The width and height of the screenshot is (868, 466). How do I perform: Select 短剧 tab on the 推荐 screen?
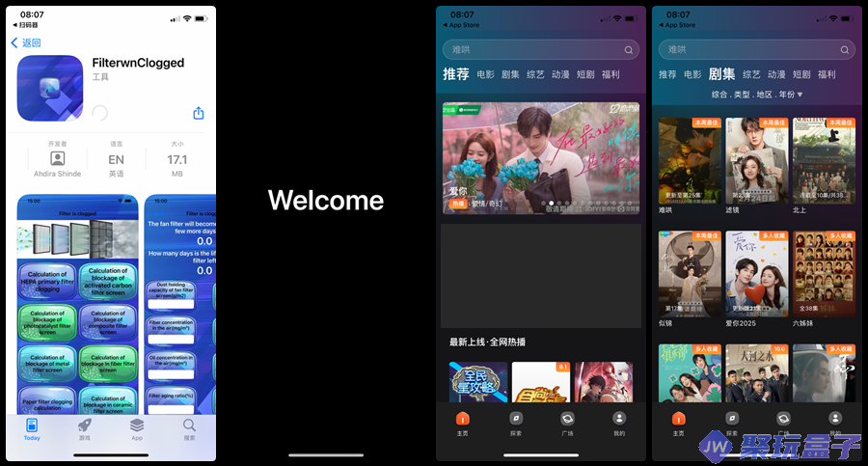point(585,74)
